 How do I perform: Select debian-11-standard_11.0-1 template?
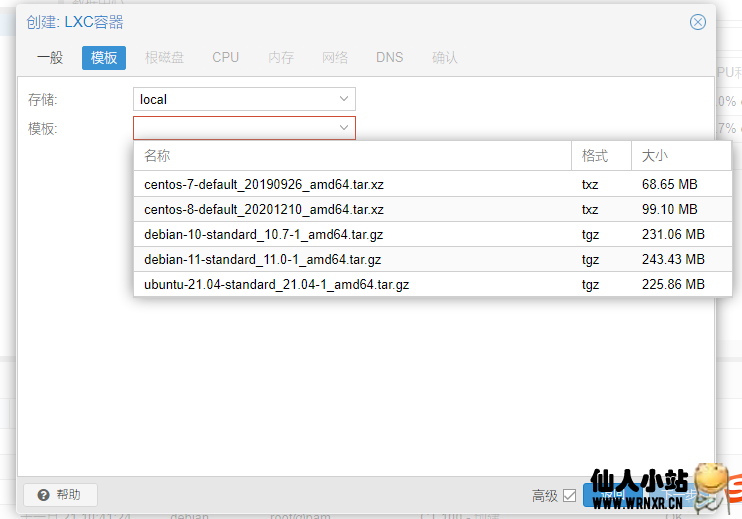tap(264, 259)
